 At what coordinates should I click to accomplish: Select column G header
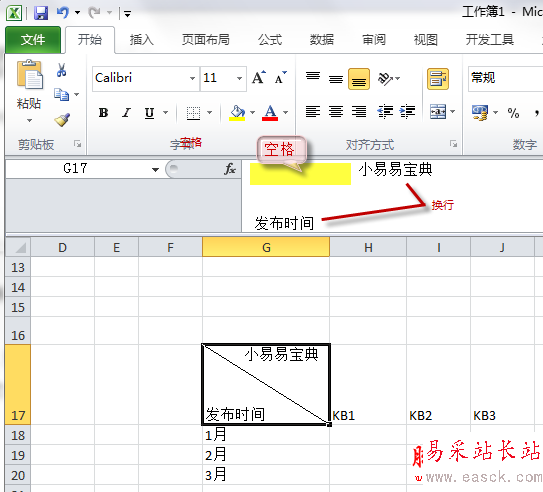266,247
